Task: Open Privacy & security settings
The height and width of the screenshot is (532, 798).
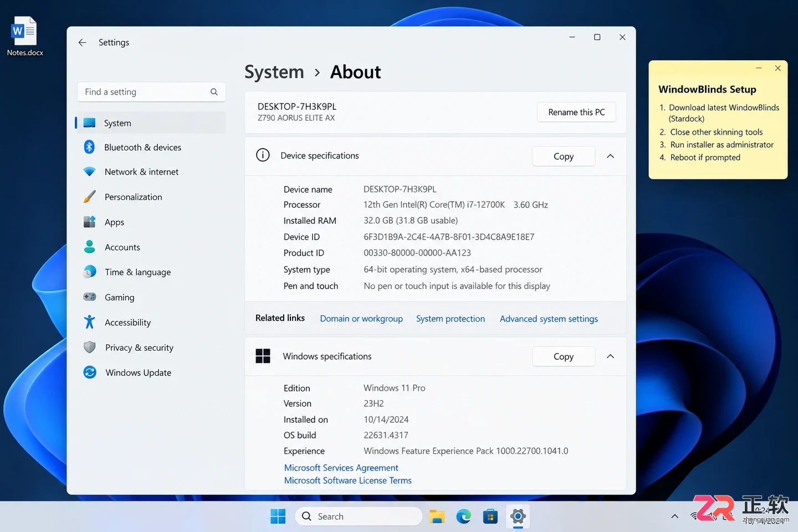Action: [150, 347]
